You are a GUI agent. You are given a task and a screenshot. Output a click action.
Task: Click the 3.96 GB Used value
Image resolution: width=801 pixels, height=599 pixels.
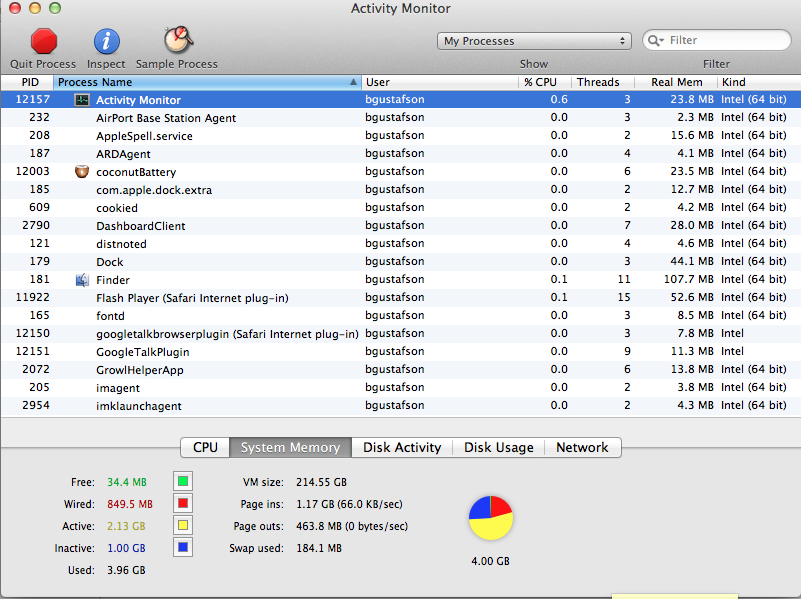pos(126,570)
